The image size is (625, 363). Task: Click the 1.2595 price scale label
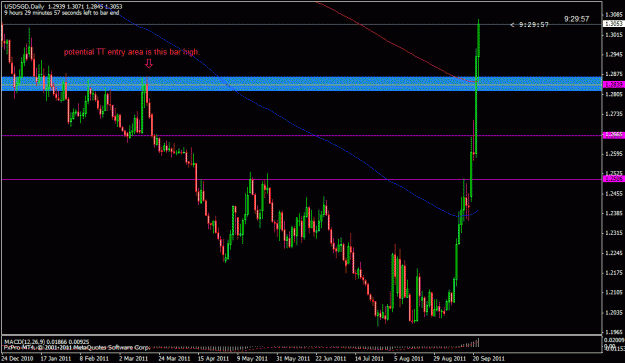[614, 154]
